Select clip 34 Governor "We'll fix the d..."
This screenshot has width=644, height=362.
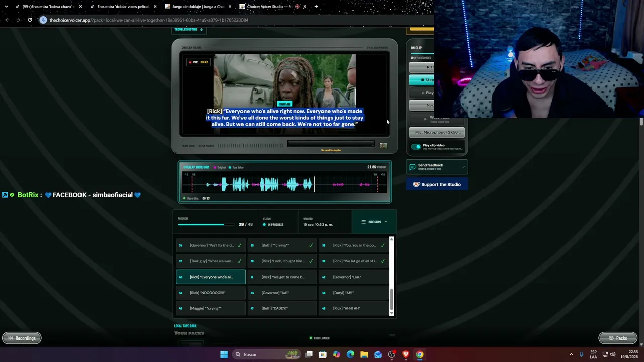210,245
